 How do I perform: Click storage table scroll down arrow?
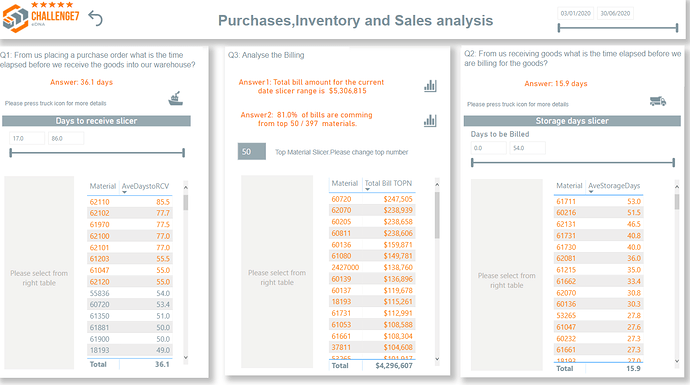click(677, 361)
